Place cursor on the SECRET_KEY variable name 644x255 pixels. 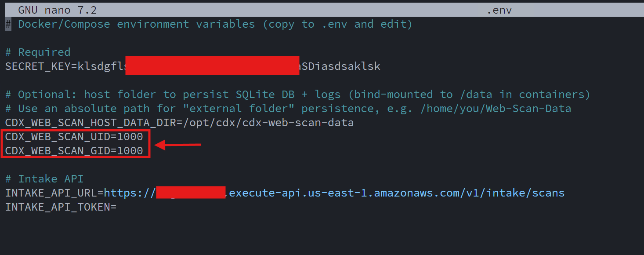click(38, 66)
